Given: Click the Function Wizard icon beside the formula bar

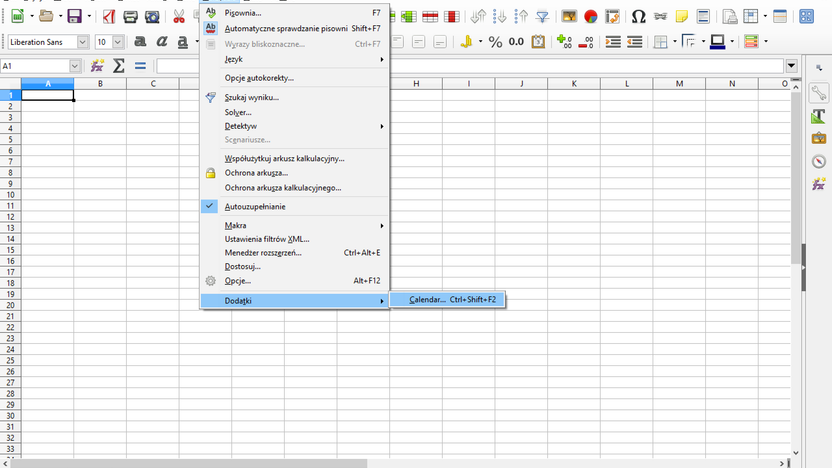Looking at the screenshot, I should [97, 66].
